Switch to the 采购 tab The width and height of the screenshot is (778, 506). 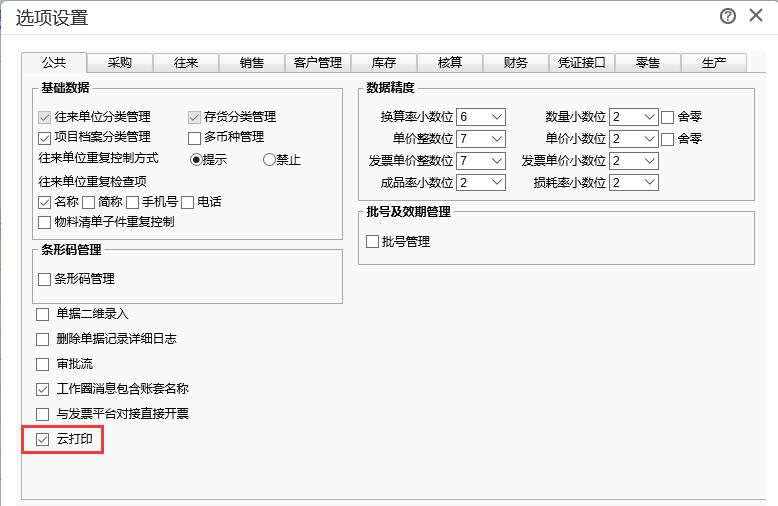(120, 63)
